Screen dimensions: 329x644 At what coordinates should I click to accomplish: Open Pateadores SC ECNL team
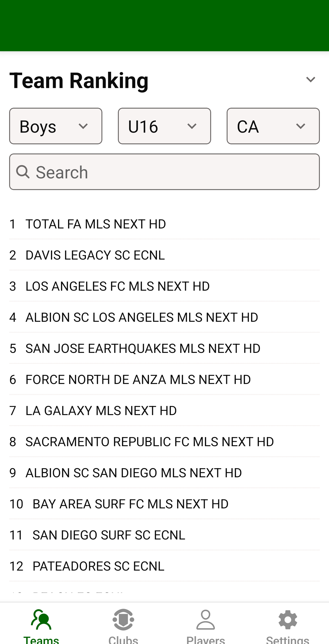click(x=98, y=566)
